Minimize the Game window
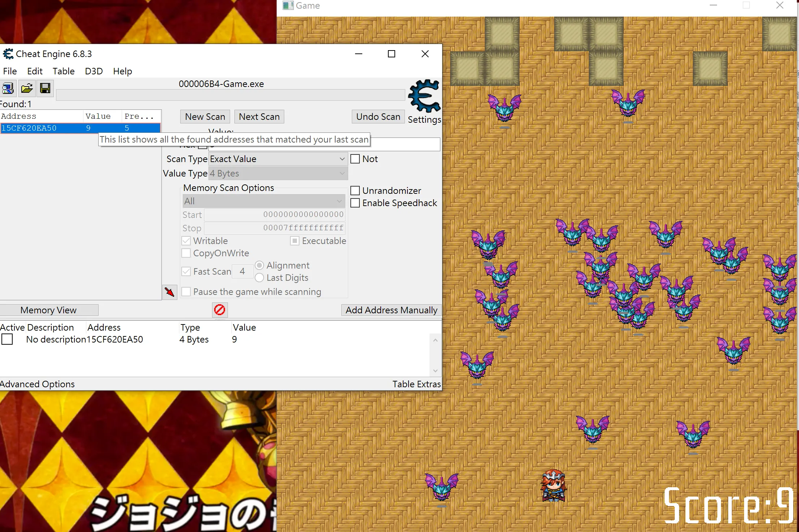The width and height of the screenshot is (799, 532). (713, 5)
